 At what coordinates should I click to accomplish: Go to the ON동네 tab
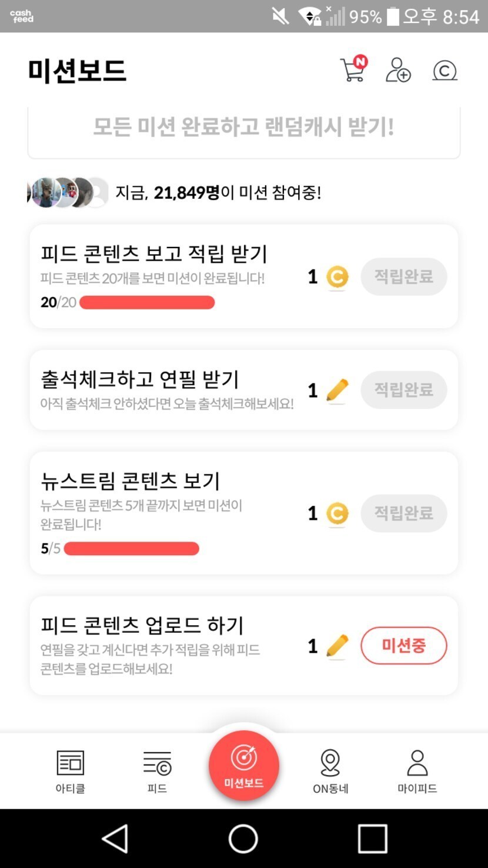click(330, 772)
